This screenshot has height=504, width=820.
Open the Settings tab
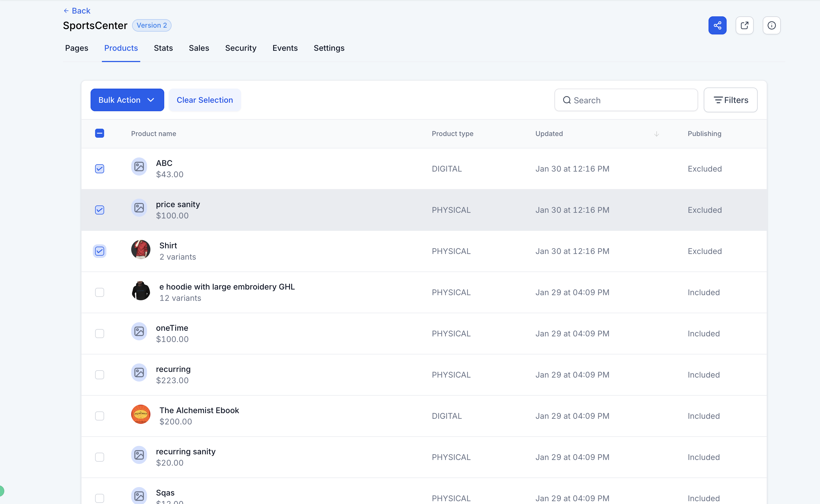pos(329,48)
